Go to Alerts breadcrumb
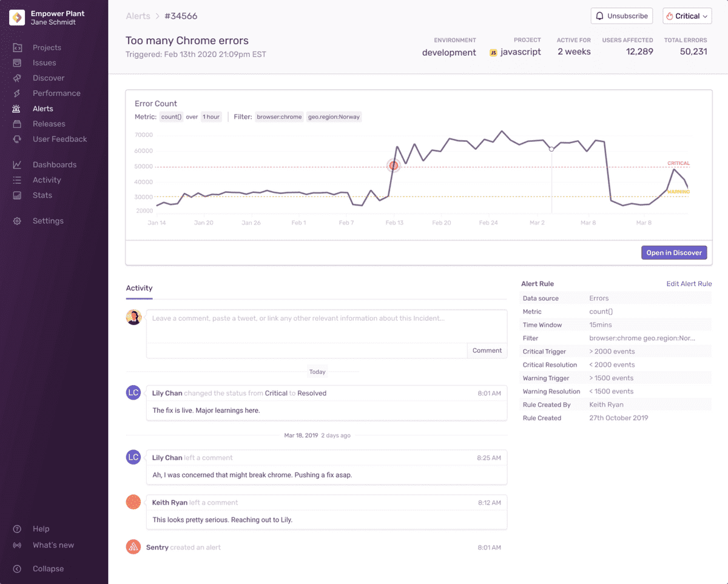The width and height of the screenshot is (728, 584). [x=138, y=16]
